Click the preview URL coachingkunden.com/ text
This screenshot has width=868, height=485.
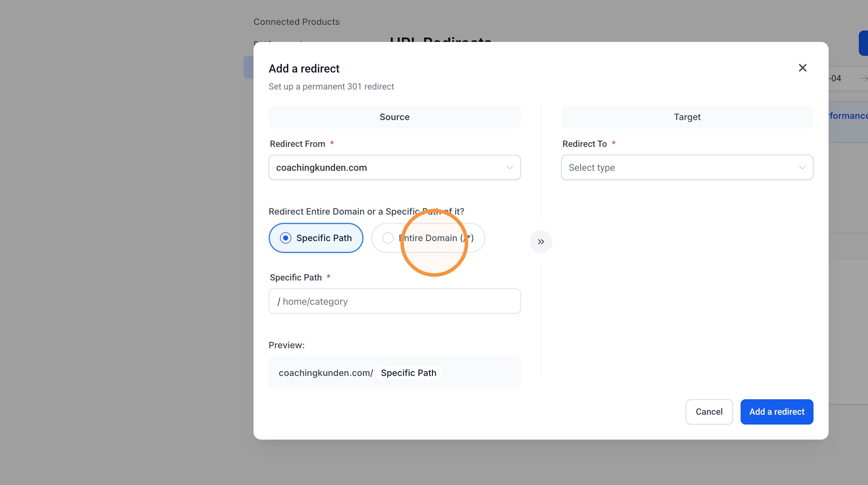tap(326, 373)
